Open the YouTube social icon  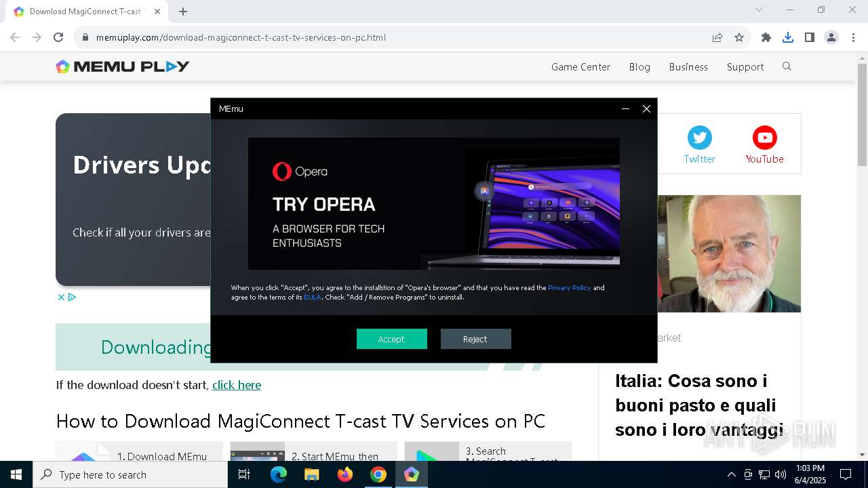(765, 138)
